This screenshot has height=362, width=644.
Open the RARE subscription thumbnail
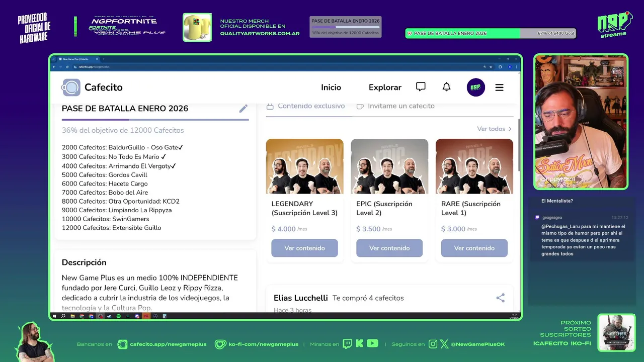tap(474, 166)
